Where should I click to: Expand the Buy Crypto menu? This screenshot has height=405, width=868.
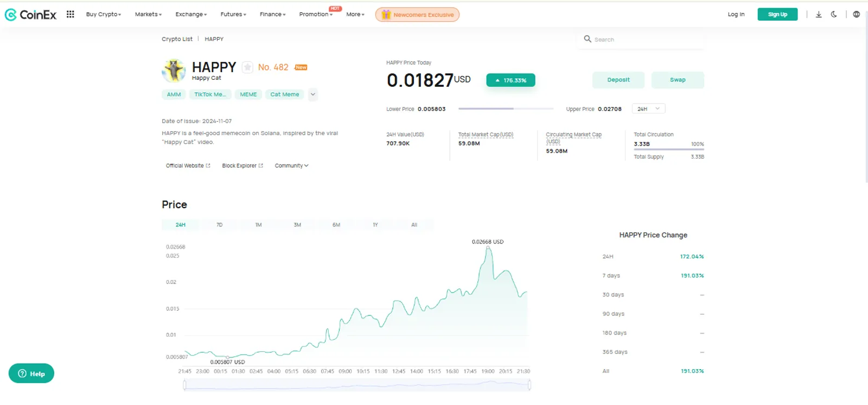[x=104, y=14]
